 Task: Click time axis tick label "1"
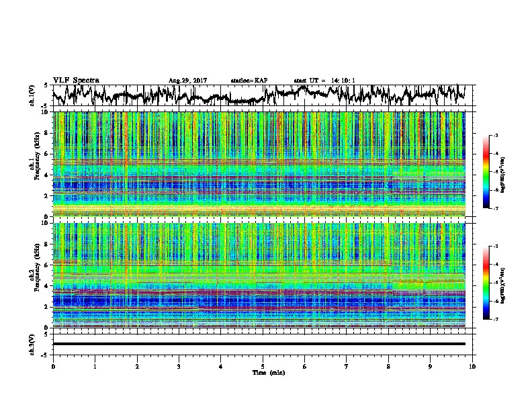pyautogui.click(x=95, y=367)
